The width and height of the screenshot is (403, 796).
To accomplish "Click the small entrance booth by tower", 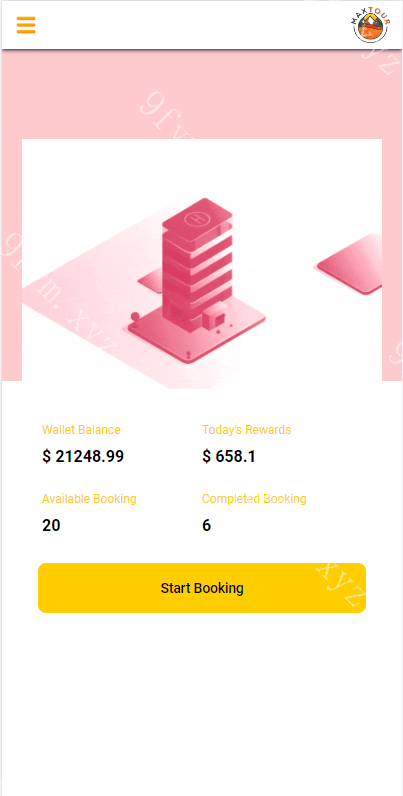I will pyautogui.click(x=216, y=317).
